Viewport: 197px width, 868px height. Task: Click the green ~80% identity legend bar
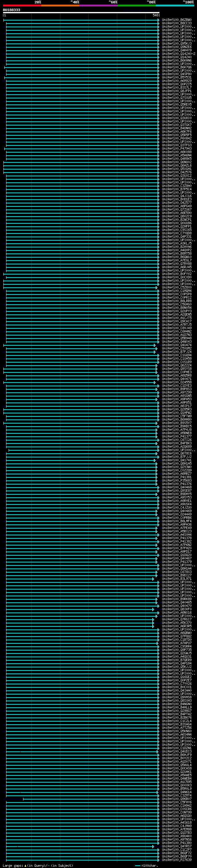click(x=137, y=6)
